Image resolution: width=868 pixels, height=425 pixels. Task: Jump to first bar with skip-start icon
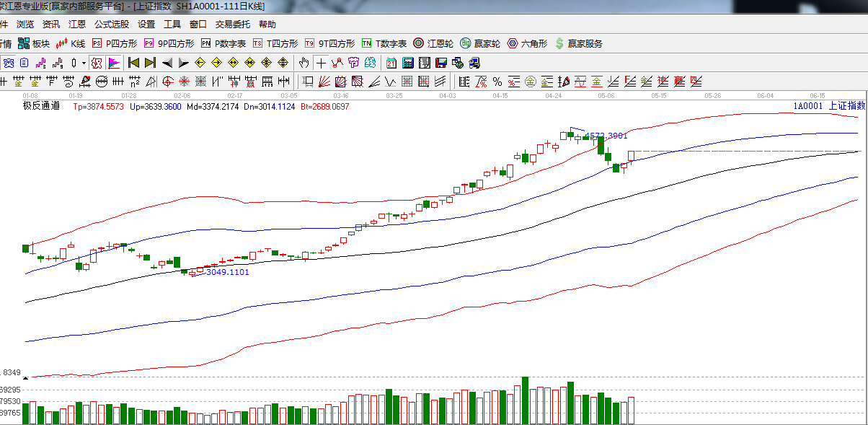133,63
